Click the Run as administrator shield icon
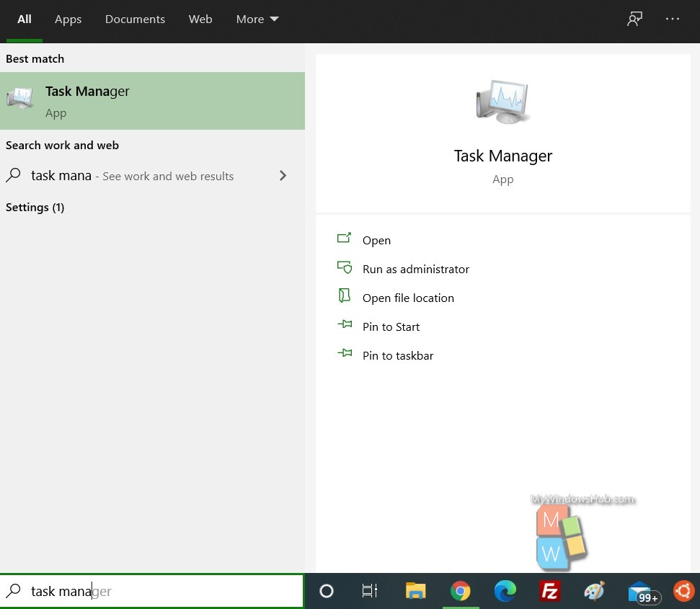 [344, 267]
